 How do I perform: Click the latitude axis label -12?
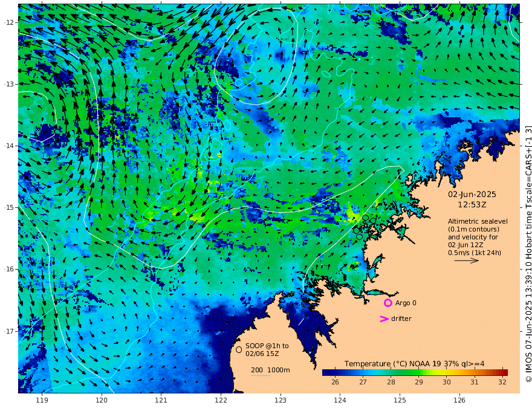tap(8, 22)
